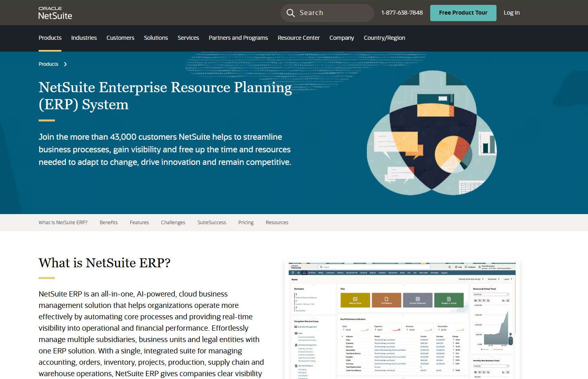Jump to the Pricing section tab

[x=246, y=223]
